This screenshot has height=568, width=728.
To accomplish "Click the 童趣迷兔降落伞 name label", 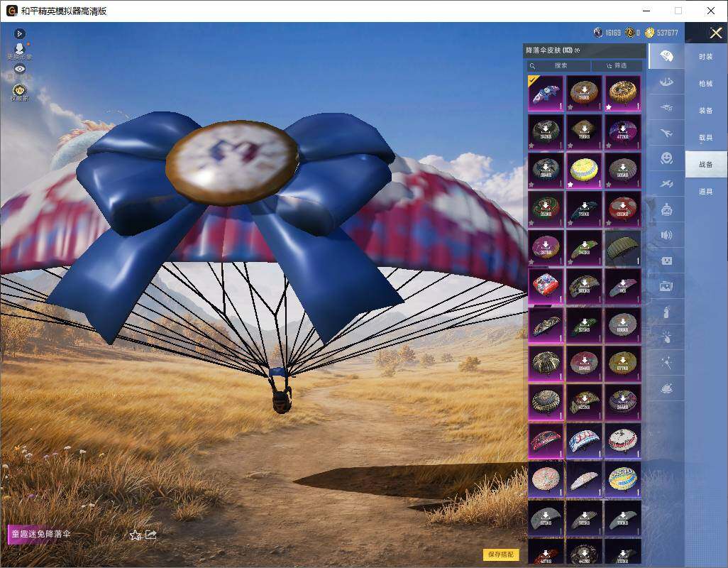I will pyautogui.click(x=41, y=534).
